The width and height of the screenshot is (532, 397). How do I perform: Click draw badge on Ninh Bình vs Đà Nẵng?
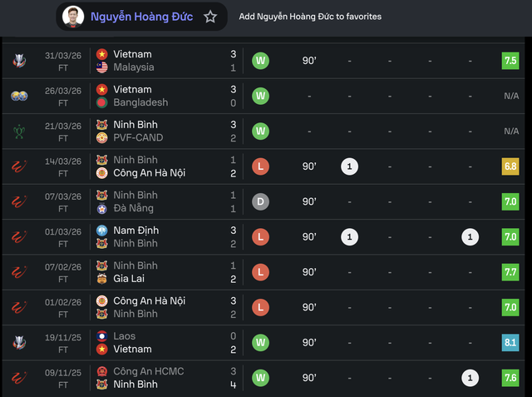tap(260, 201)
